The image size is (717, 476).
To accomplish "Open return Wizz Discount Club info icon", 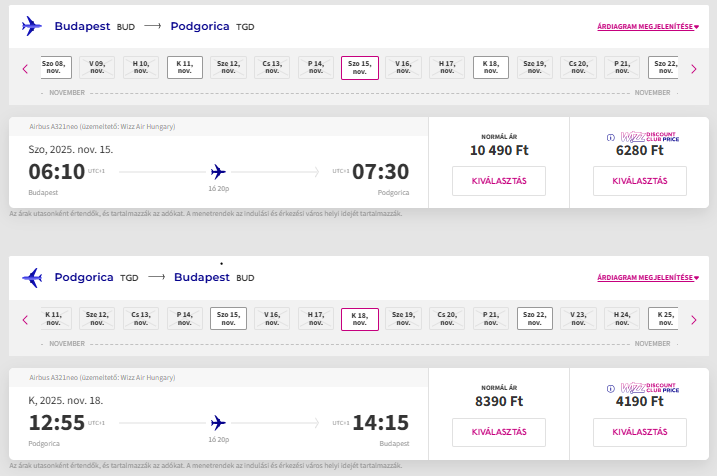I will [610, 389].
